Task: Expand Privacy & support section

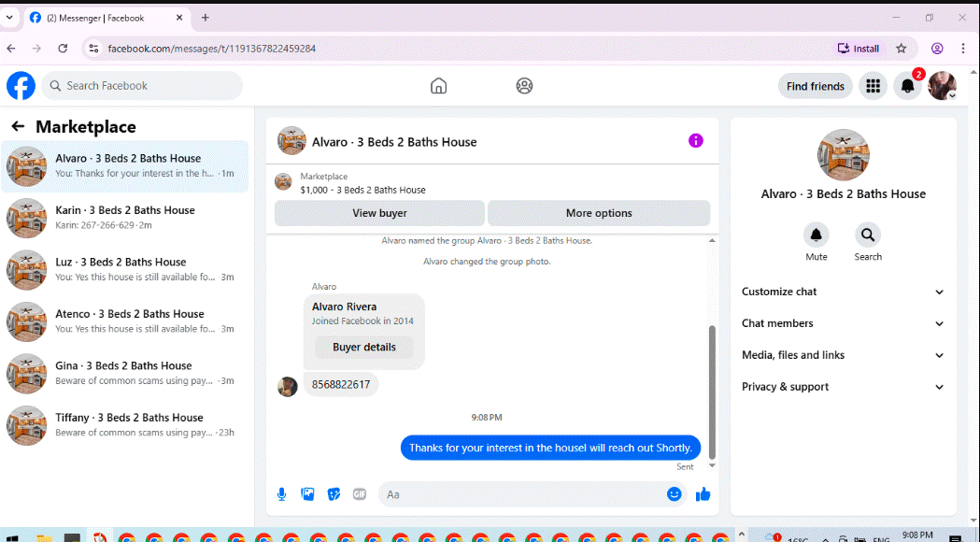Action: (843, 387)
